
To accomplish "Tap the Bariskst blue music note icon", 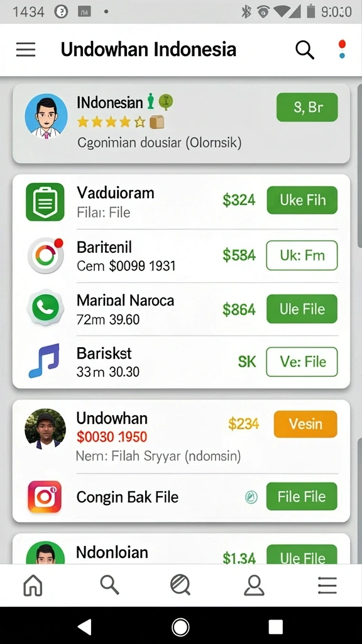I will (45, 360).
